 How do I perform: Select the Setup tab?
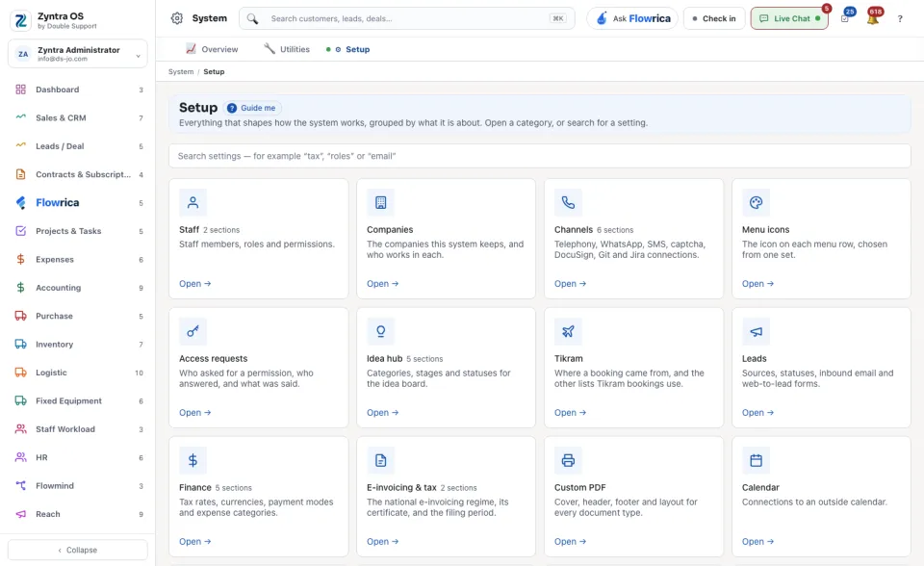347,49
